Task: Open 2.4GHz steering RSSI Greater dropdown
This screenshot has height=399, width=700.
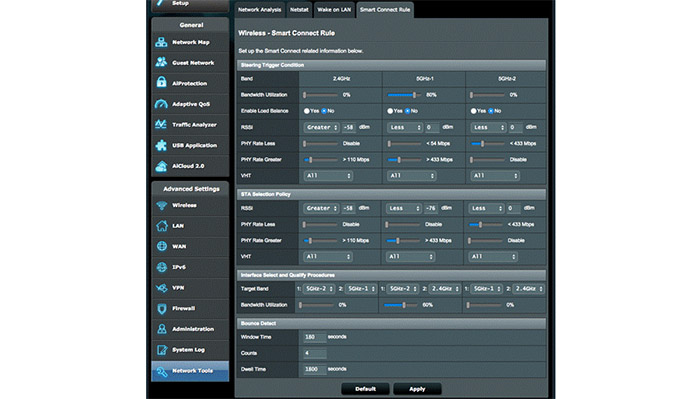Action: point(321,127)
